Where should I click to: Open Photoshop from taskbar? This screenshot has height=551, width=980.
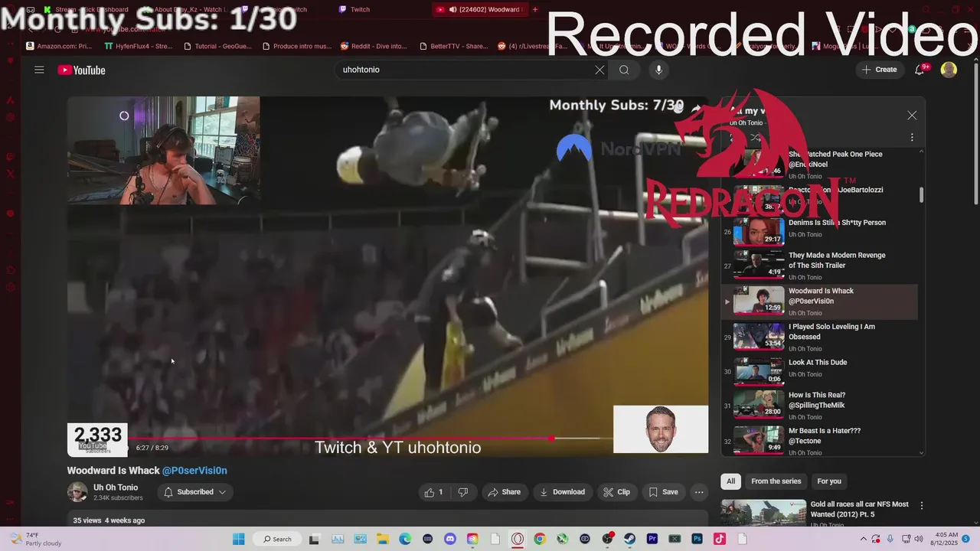[697, 539]
